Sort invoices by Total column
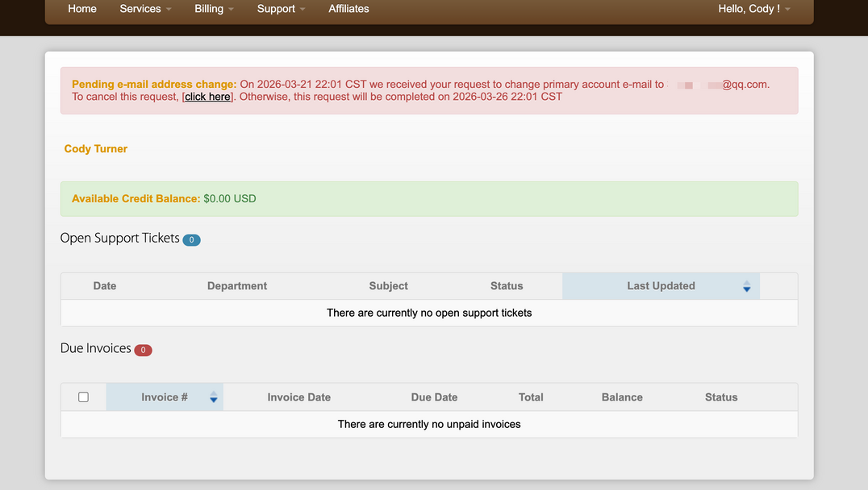Viewport: 868px width, 490px height. [x=531, y=397]
